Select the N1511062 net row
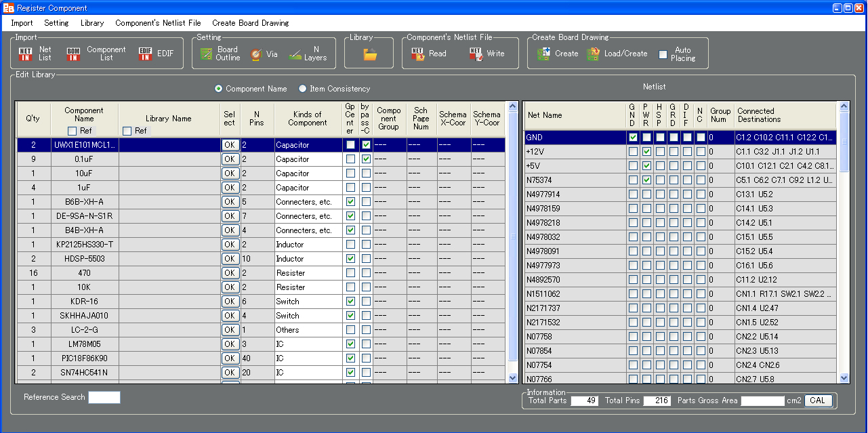Image resolution: width=868 pixels, height=433 pixels. (681, 294)
